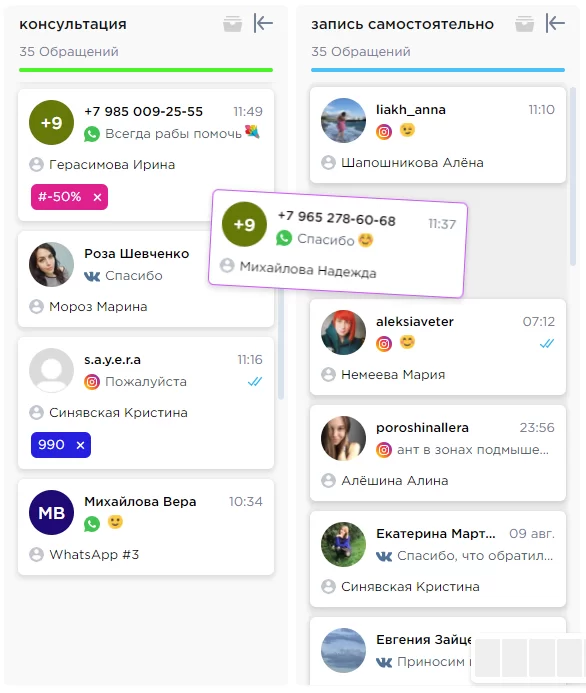
Task: Select the +7 965 278-60-68 floating card
Action: (x=337, y=244)
